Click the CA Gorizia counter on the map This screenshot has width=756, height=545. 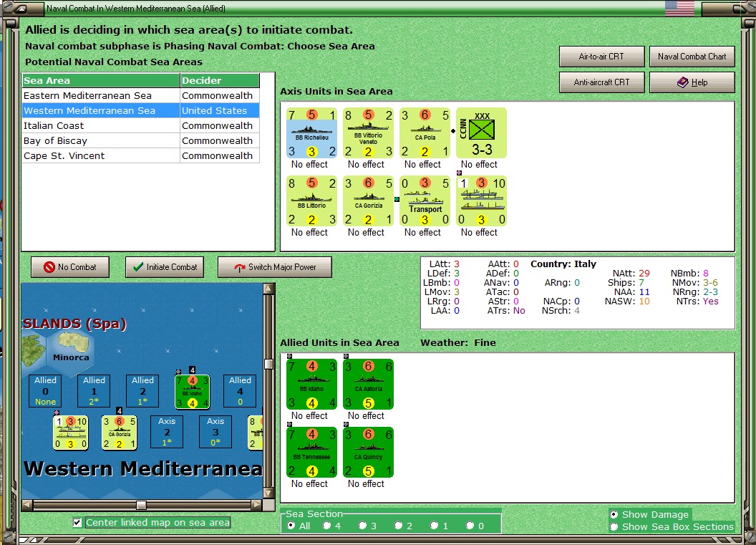coord(119,433)
